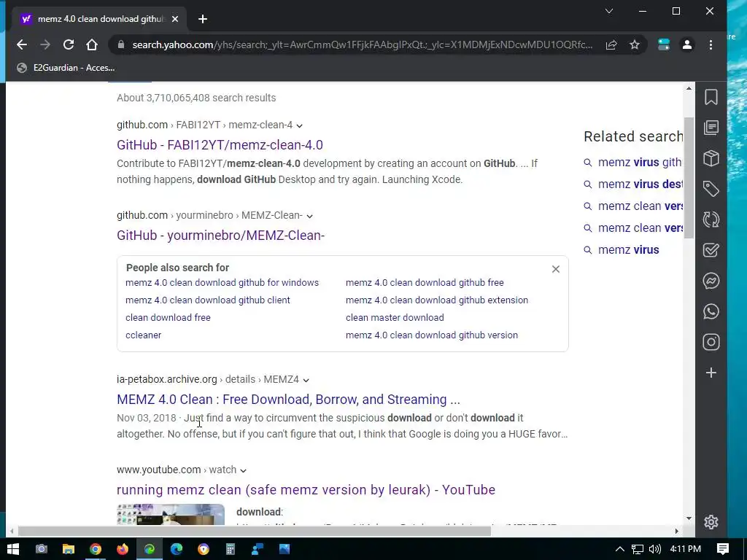Open the checklist tasks sidebar icon
This screenshot has height=560, width=747.
[711, 250]
